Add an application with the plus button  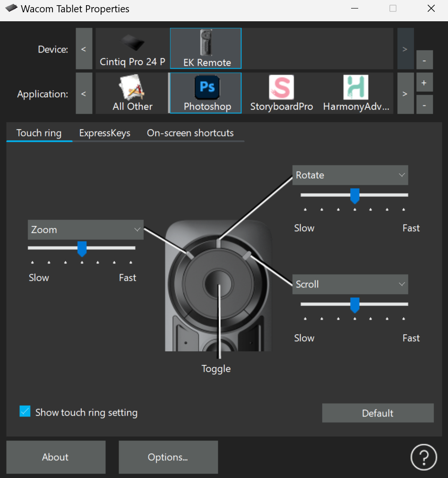tap(424, 82)
